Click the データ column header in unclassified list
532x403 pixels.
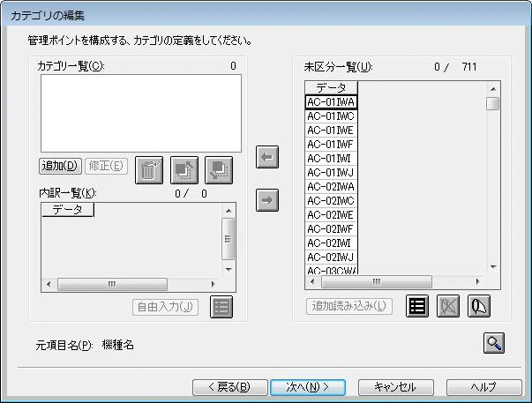[x=331, y=87]
